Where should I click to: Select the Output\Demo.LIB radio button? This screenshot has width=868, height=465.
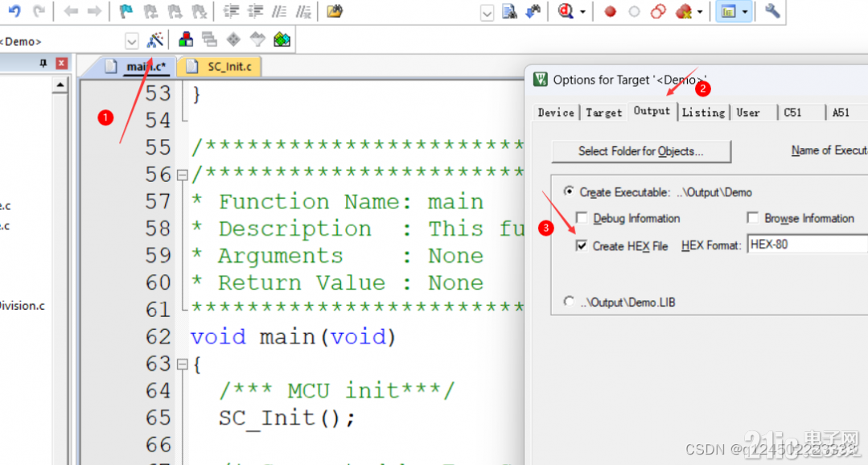point(569,301)
